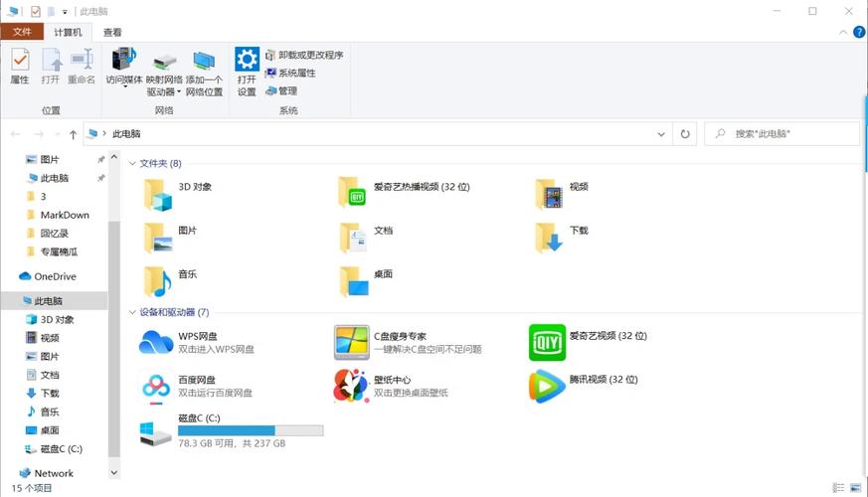Switch to the 计算机 ribbon tab
The width and height of the screenshot is (868, 497).
(68, 32)
